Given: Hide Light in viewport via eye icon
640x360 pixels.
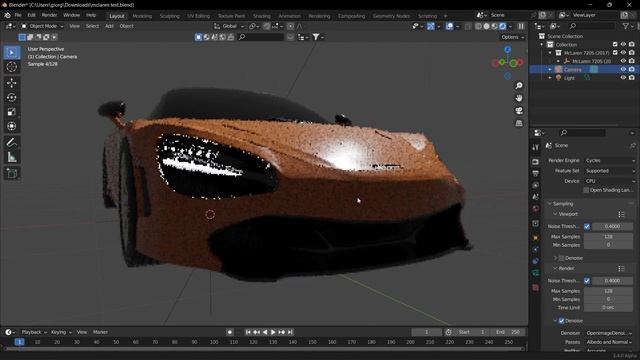Looking at the screenshot, I should (x=623, y=78).
